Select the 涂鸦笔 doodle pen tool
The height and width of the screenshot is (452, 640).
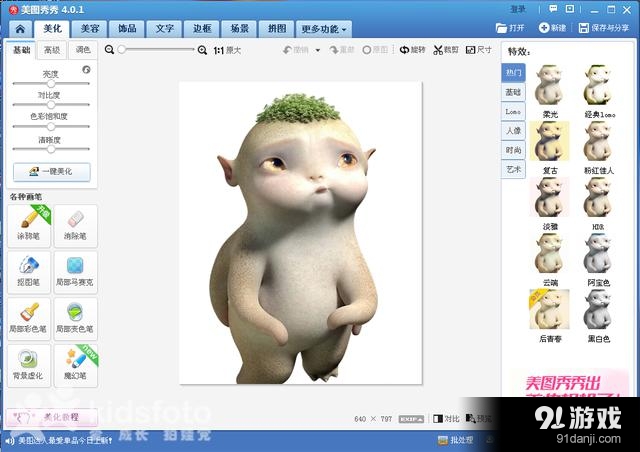coord(29,226)
